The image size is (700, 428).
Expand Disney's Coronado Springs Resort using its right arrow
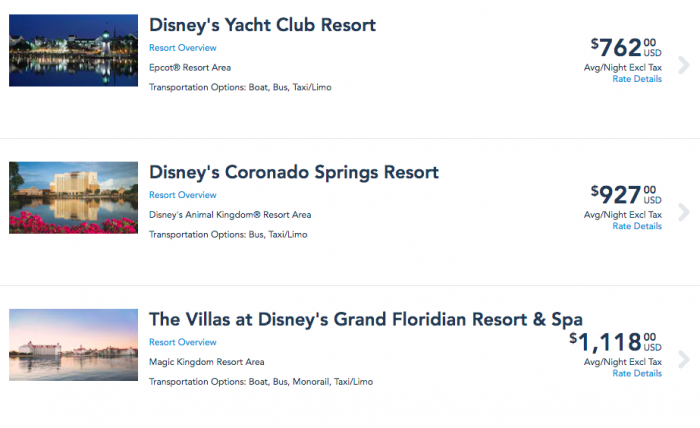click(x=684, y=212)
